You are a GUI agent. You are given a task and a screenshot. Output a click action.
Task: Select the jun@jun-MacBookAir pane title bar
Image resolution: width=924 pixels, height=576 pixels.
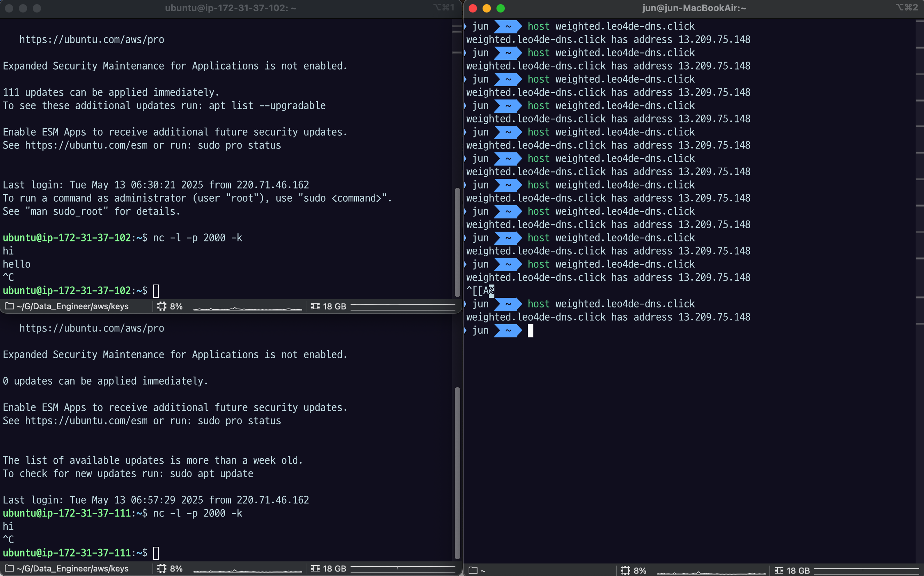coord(694,8)
